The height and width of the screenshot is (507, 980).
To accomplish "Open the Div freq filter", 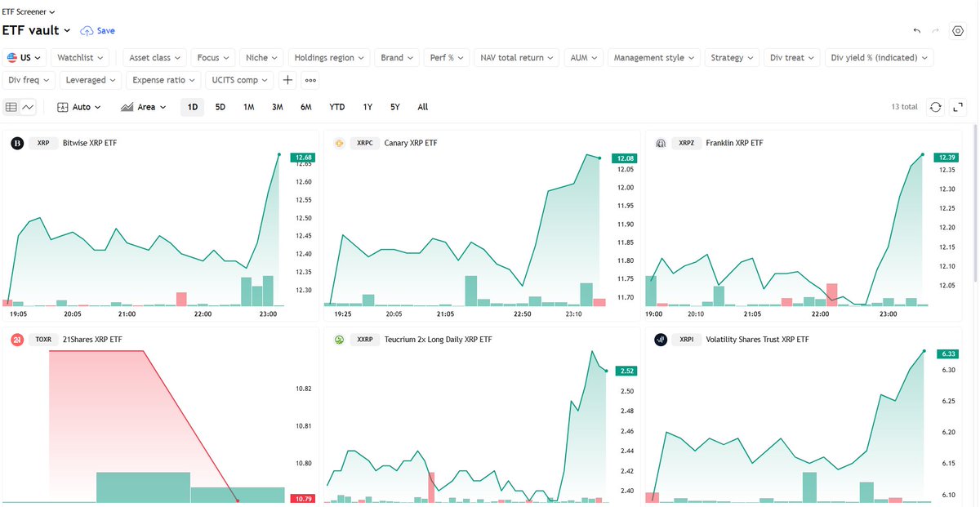I will point(29,80).
